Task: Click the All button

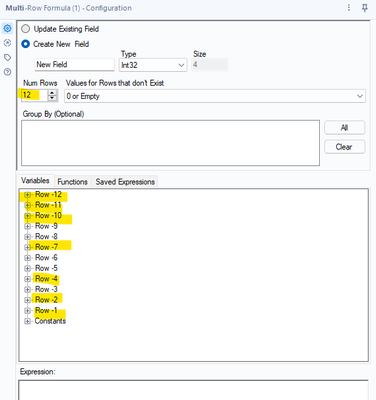Action: click(345, 128)
